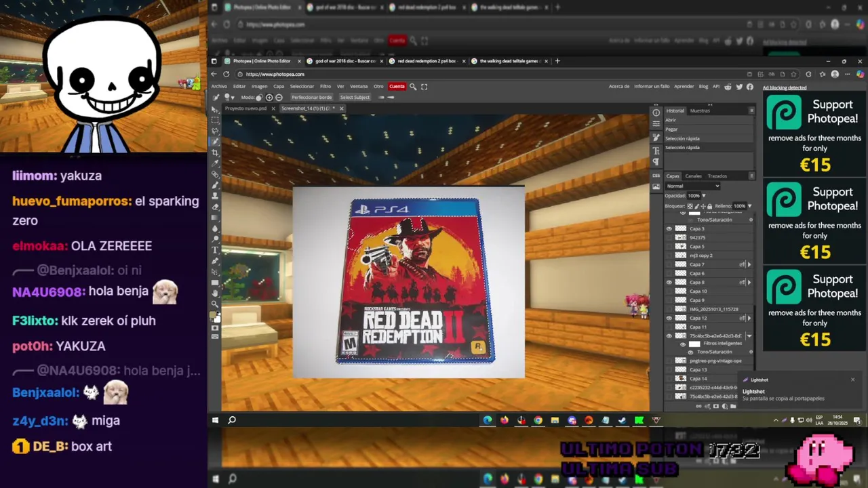Screen dimensions: 868x488
Task: Toggle visibility of 75c4bc5b-e2e6 layer
Action: pyautogui.click(x=669, y=335)
